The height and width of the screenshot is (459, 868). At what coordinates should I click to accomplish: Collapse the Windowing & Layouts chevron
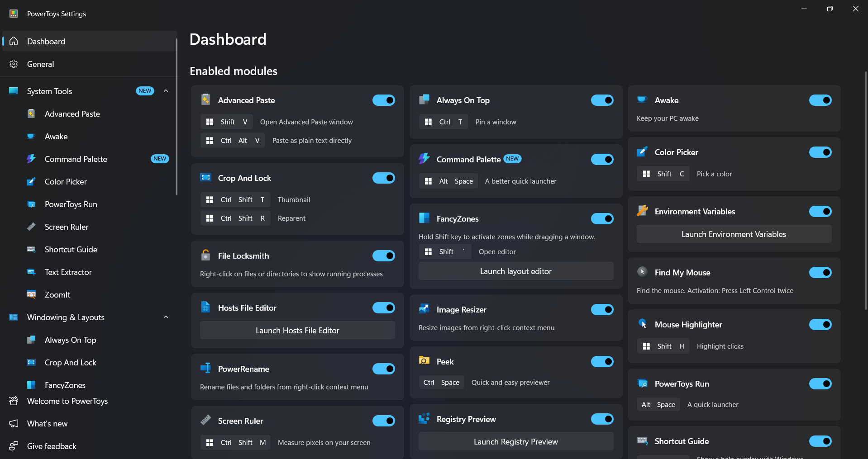click(x=166, y=317)
